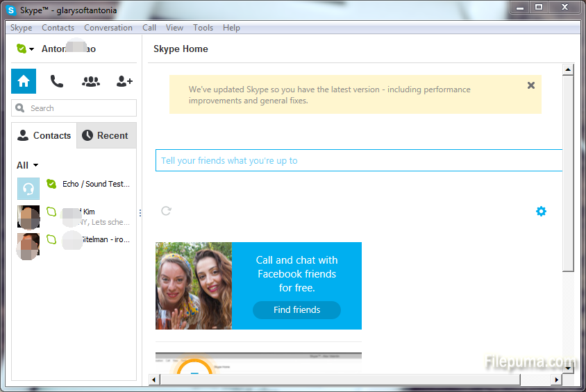586x392 pixels.
Task: Click the Create group icon
Action: (91, 81)
